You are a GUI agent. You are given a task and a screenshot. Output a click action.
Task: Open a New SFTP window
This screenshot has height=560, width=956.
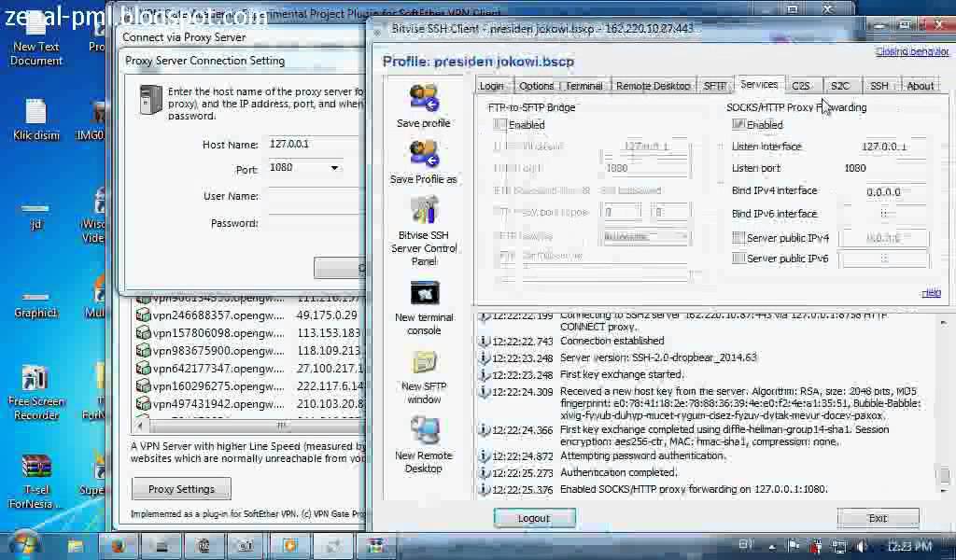click(x=425, y=362)
